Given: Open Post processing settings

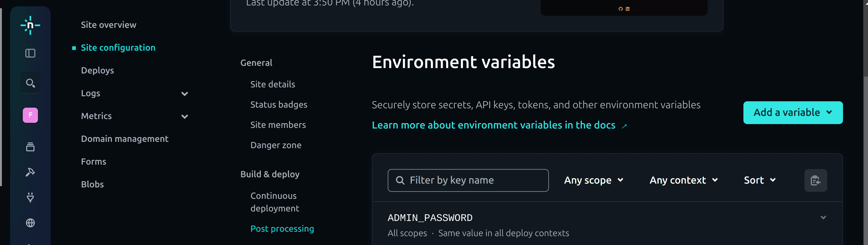Looking at the screenshot, I should coord(282,229).
